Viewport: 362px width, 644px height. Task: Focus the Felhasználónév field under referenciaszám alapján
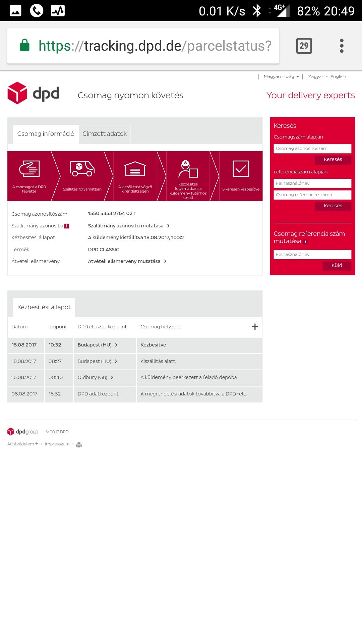[312, 183]
